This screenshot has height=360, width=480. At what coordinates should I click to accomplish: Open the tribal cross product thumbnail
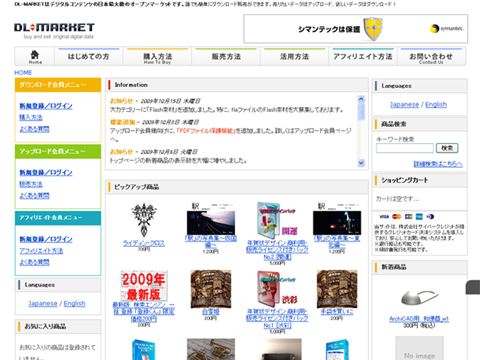[144, 220]
